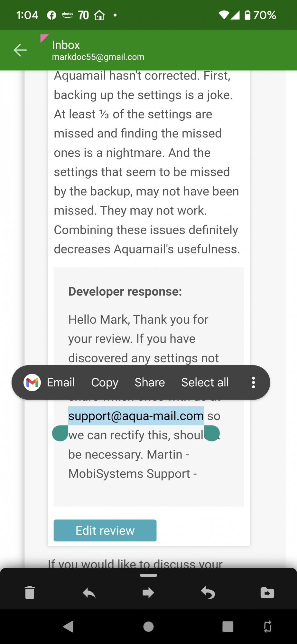The image size is (297, 644).
Task: Tap the Android recent apps square button
Action: (x=228, y=627)
